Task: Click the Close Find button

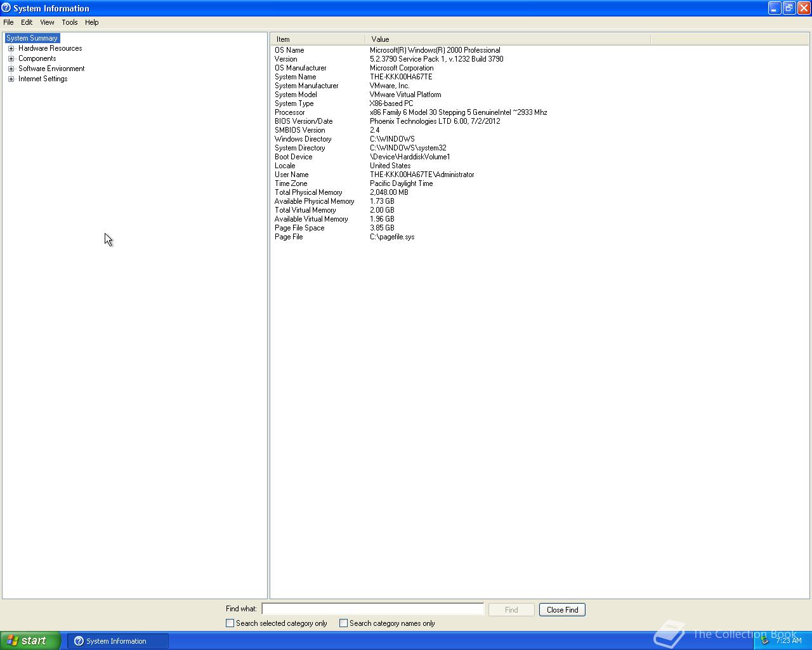Action: 562,609
